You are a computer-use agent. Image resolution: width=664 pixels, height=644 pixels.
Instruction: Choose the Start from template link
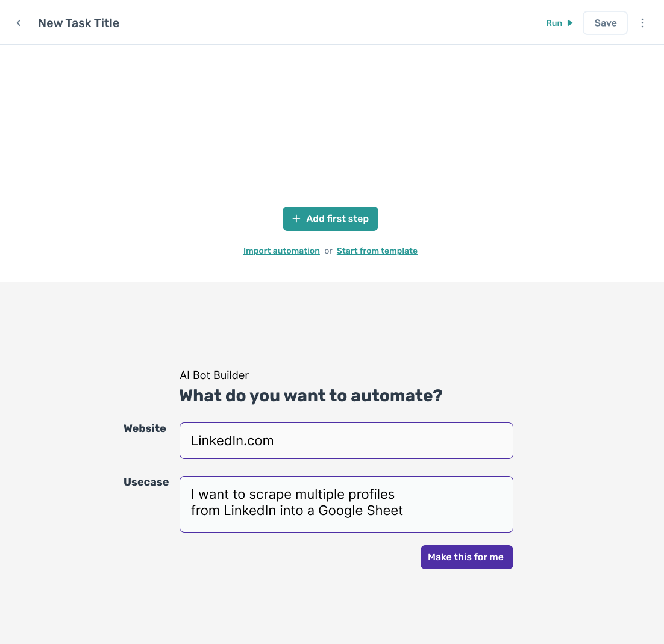[x=377, y=251]
